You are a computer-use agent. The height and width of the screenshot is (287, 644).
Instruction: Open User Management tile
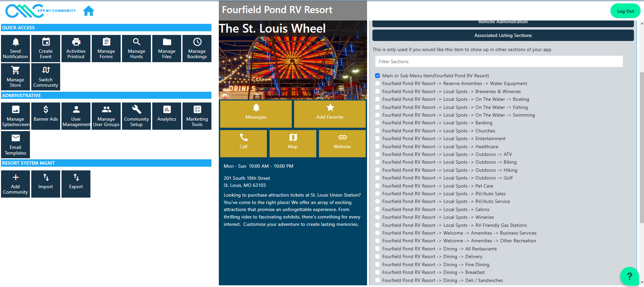point(76,116)
